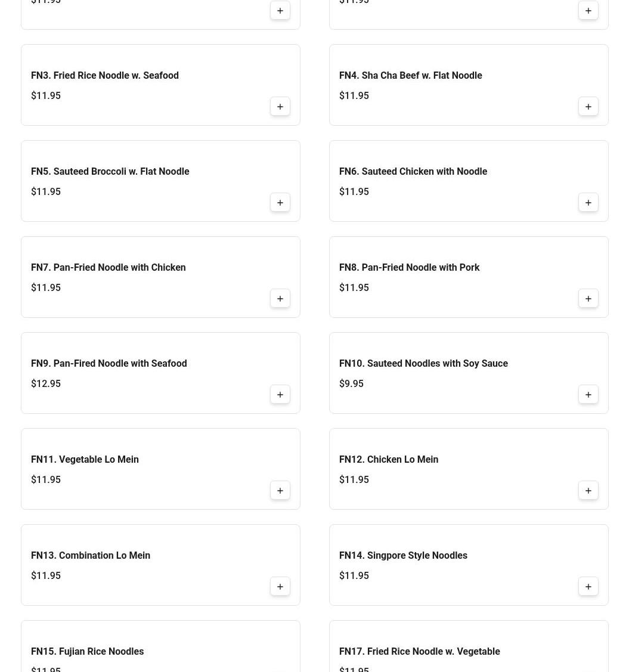
Task: Add FN11 Vegetable Lo Mein to cart
Action: (x=280, y=490)
